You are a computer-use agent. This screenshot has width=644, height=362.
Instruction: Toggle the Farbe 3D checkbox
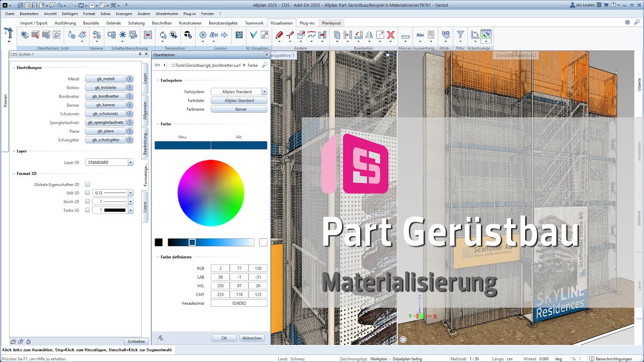(87, 210)
